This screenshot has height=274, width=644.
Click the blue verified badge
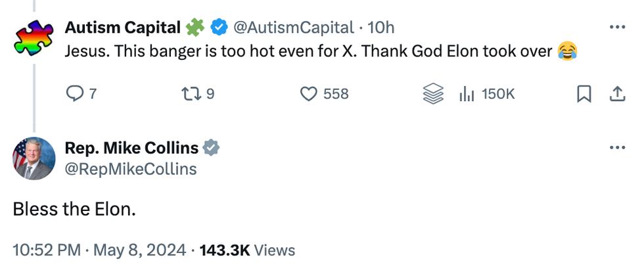coord(219,27)
